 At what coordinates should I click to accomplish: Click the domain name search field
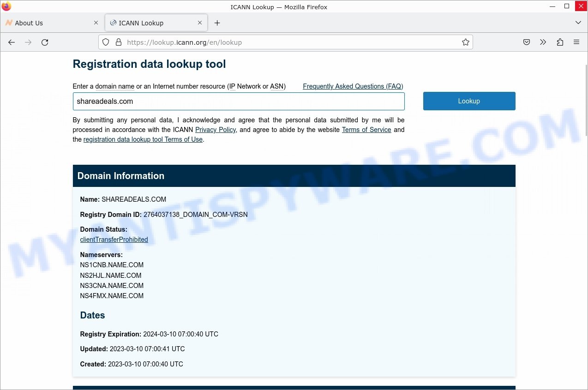click(239, 102)
